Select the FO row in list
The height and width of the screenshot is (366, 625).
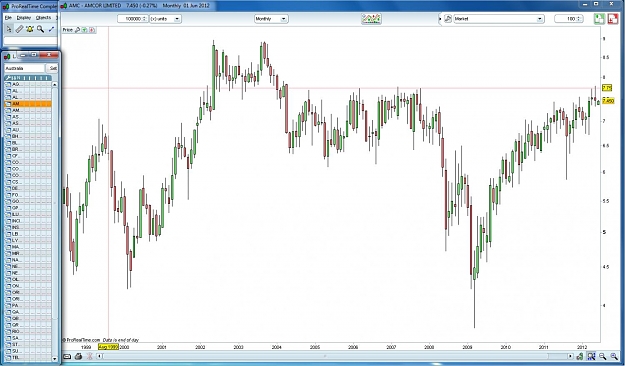28,195
